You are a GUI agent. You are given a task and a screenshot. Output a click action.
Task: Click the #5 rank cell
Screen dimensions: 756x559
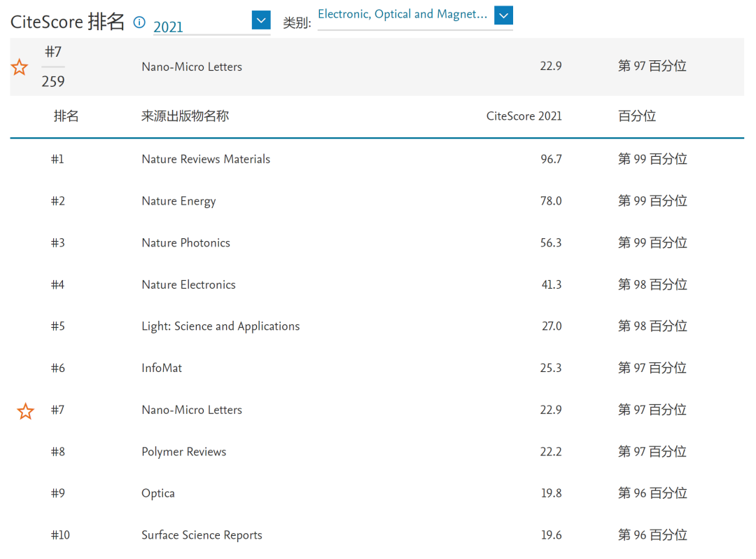click(x=58, y=326)
